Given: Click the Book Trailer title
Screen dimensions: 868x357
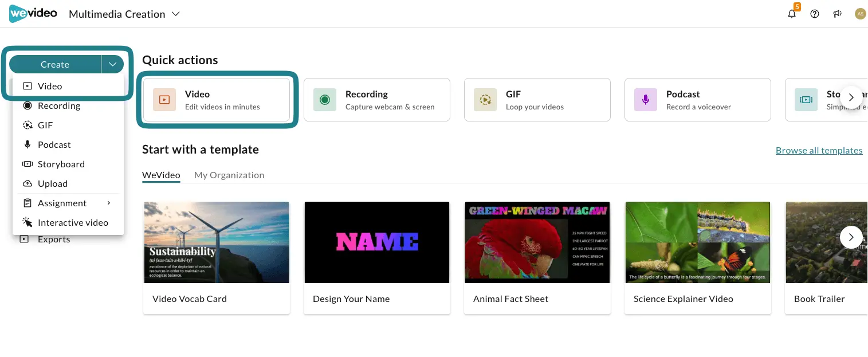Looking at the screenshot, I should click(x=819, y=299).
